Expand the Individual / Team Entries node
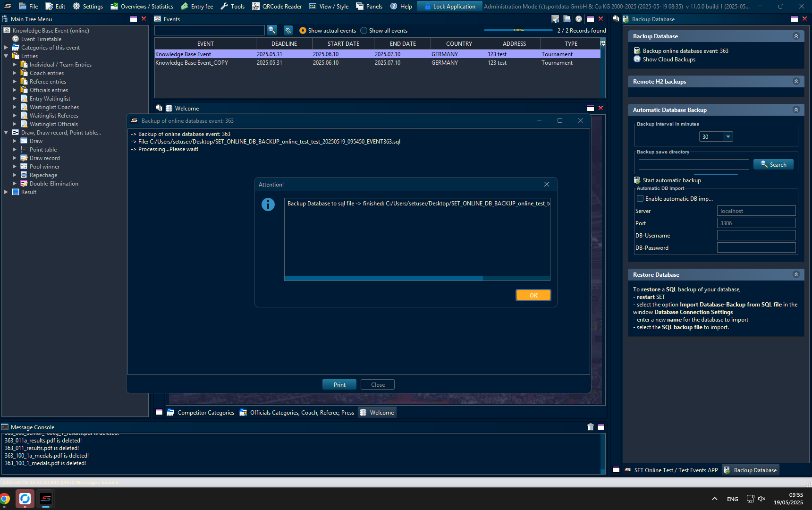 click(15, 65)
